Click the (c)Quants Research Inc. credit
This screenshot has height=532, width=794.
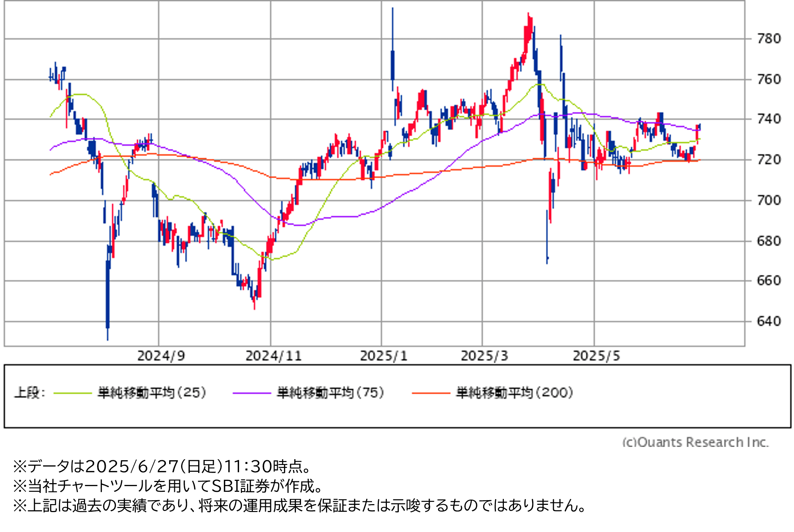click(x=695, y=442)
